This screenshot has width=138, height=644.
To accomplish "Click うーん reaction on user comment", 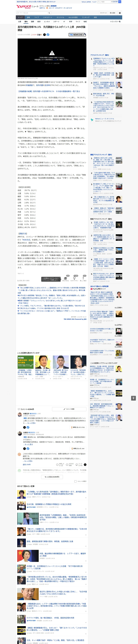I will (x=79, y=465).
